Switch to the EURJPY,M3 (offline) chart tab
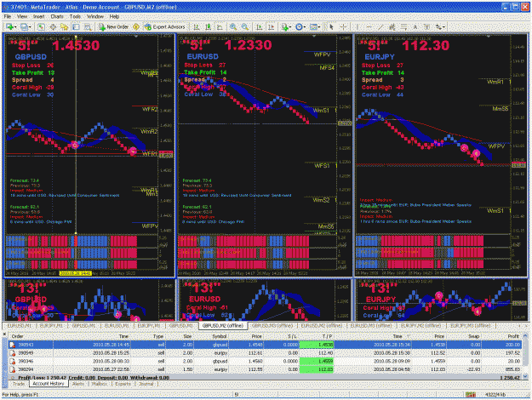Image resolution: width=532 pixels, height=400 pixels. [x=470, y=326]
